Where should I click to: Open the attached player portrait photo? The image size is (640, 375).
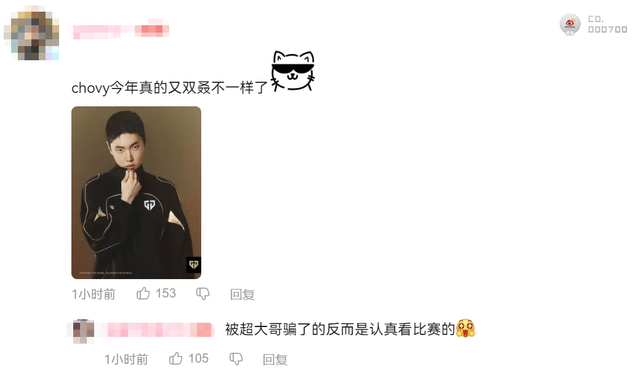(136, 193)
